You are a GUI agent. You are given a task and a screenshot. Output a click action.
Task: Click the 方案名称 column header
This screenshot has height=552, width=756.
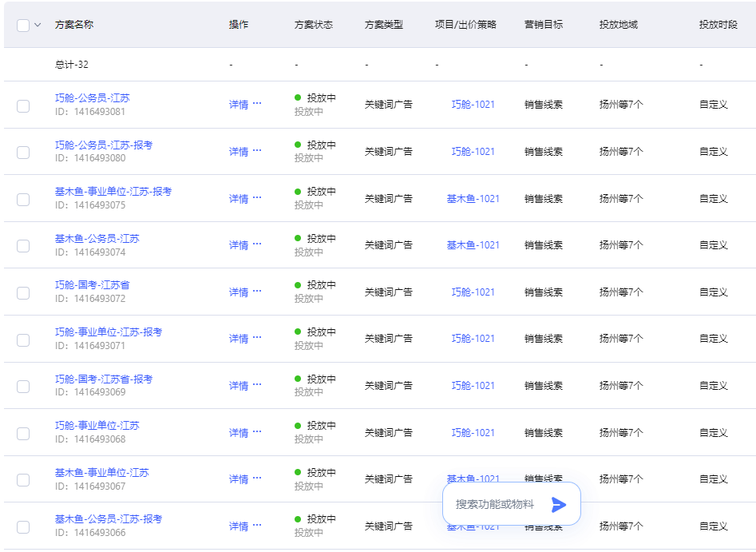point(74,25)
